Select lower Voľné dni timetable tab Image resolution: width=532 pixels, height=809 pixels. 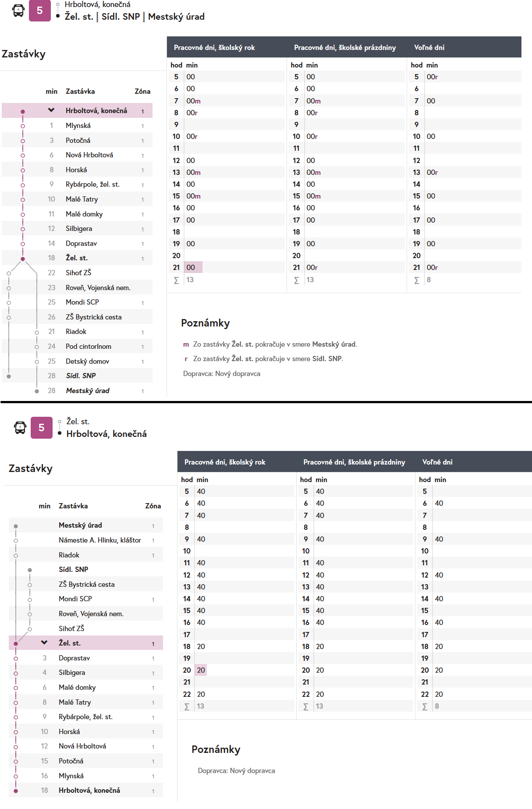[x=437, y=462]
